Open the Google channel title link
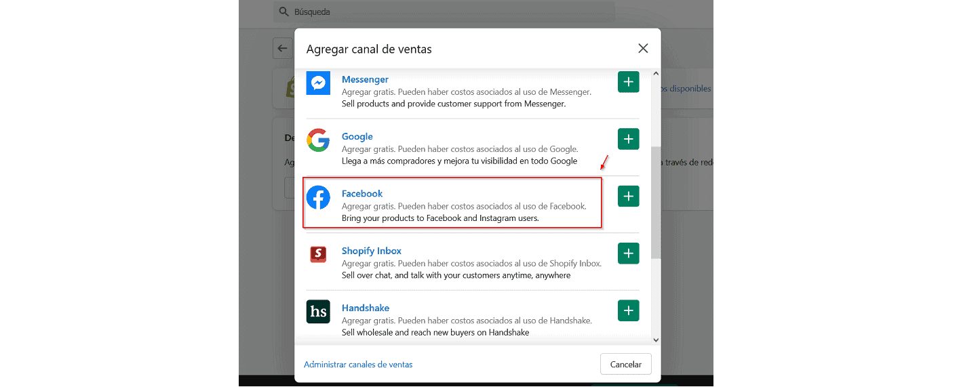 357,136
